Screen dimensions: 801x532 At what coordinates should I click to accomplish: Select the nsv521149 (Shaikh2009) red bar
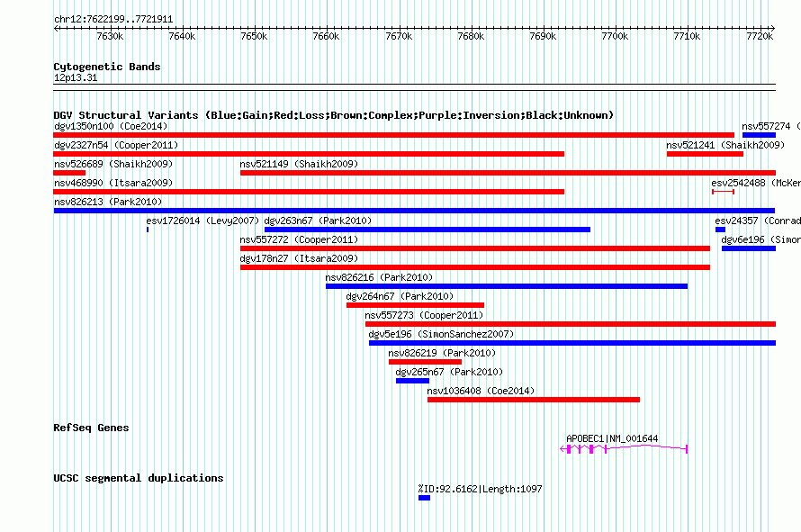508,173
